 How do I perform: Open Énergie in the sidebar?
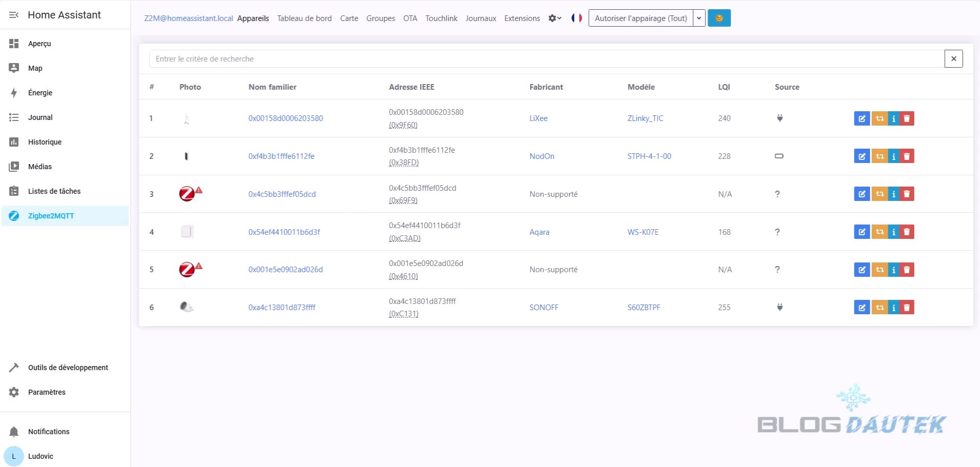pos(40,93)
